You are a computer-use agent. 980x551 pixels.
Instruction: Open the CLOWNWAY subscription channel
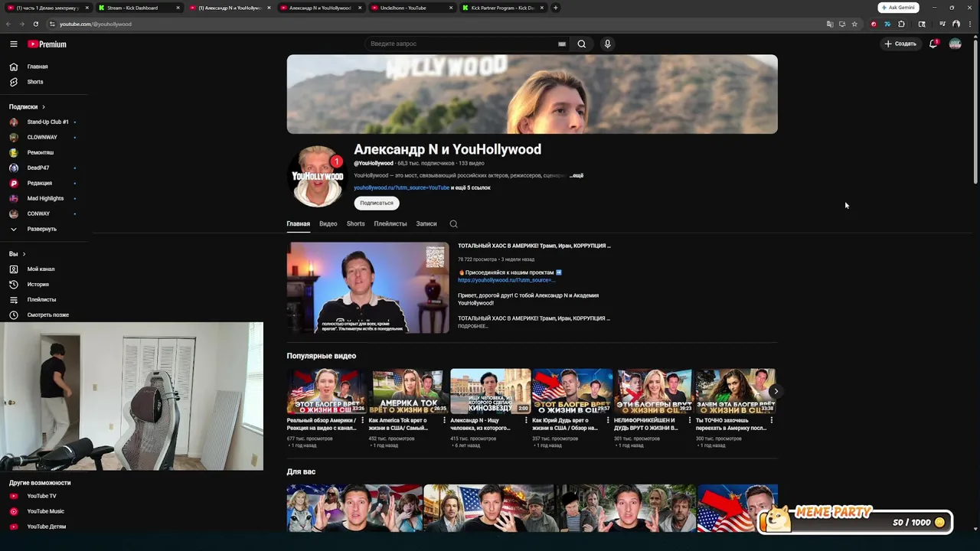44,137
